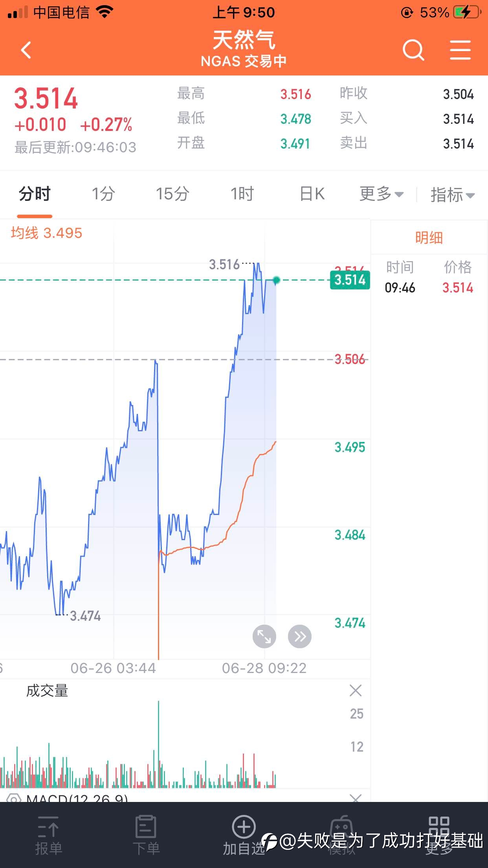Image resolution: width=488 pixels, height=868 pixels.
Task: Expand the 更多 timeframe dropdown
Action: coord(381,194)
